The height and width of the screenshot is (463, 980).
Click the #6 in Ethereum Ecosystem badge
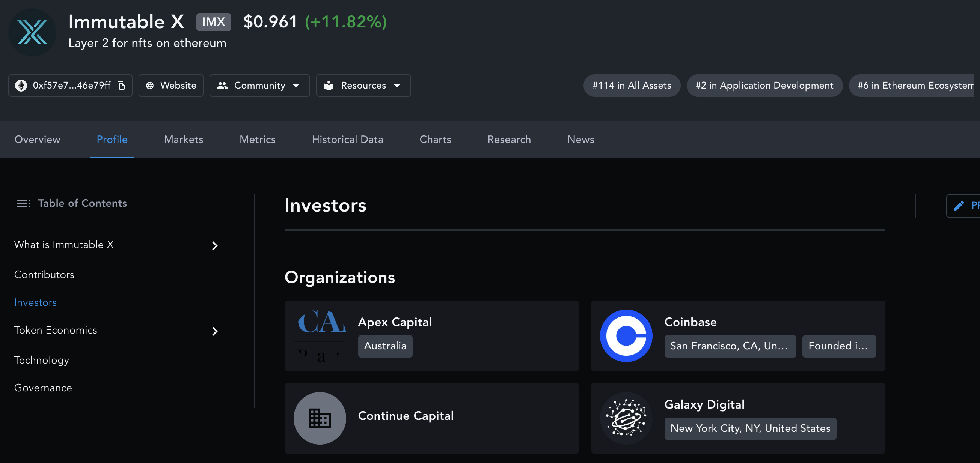point(912,86)
